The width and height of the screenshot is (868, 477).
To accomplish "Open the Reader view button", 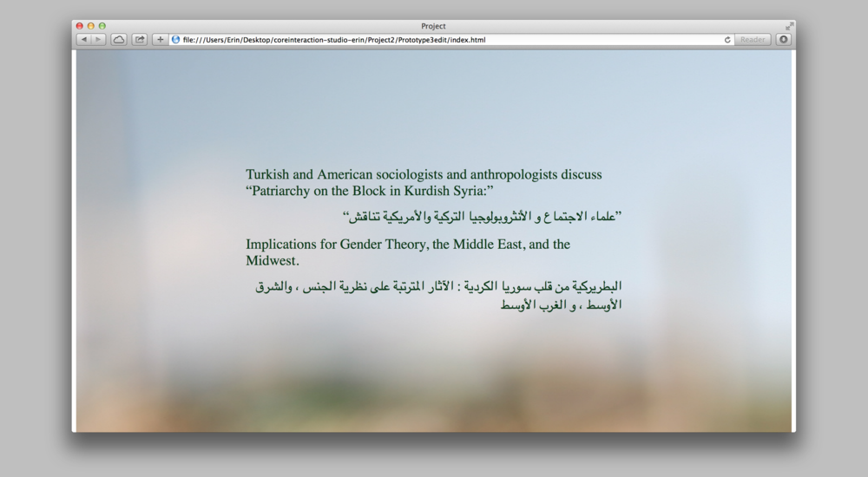I will click(753, 40).
